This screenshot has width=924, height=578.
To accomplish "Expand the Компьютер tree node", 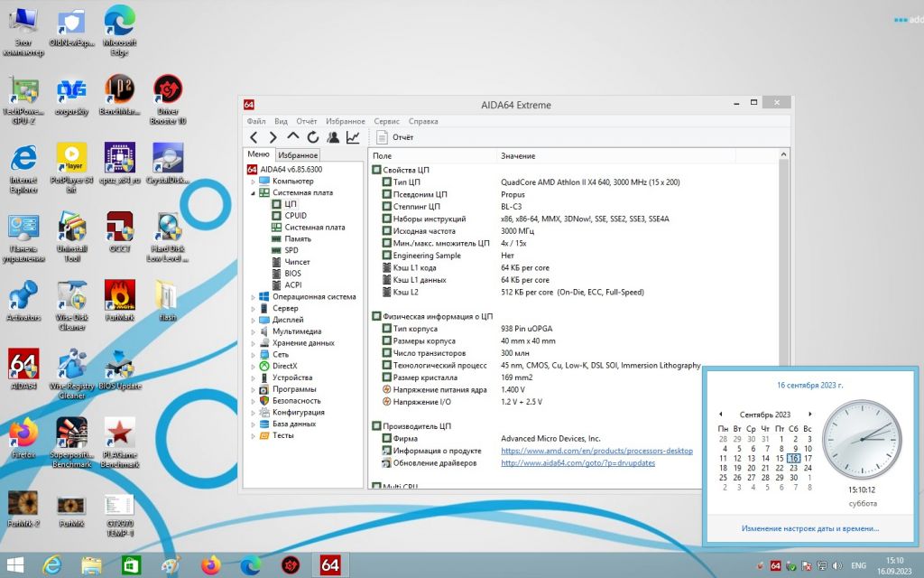I will pyautogui.click(x=253, y=182).
